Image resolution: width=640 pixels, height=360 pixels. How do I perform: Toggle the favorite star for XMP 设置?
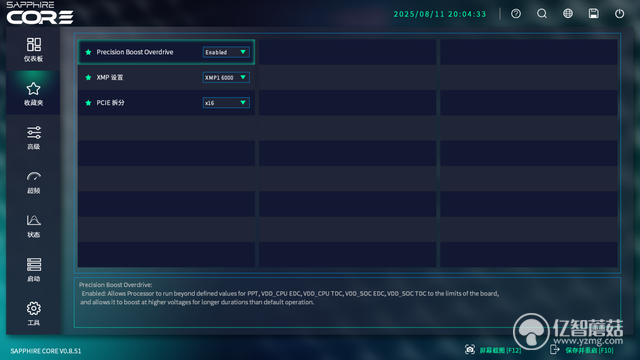[x=88, y=77]
